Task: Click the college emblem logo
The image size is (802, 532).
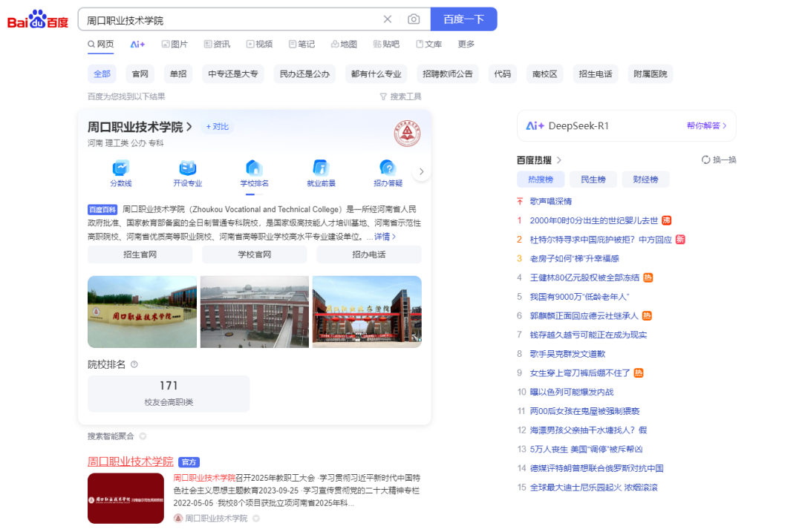Action: pos(407,134)
